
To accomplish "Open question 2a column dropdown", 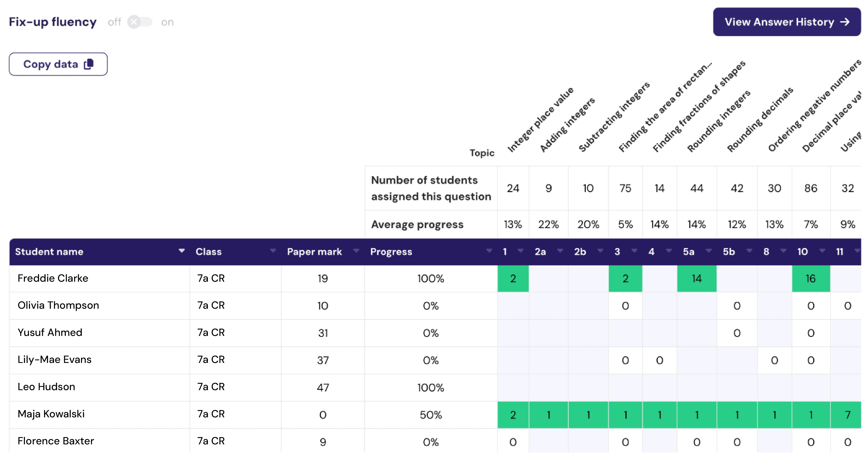I will 560,251.
